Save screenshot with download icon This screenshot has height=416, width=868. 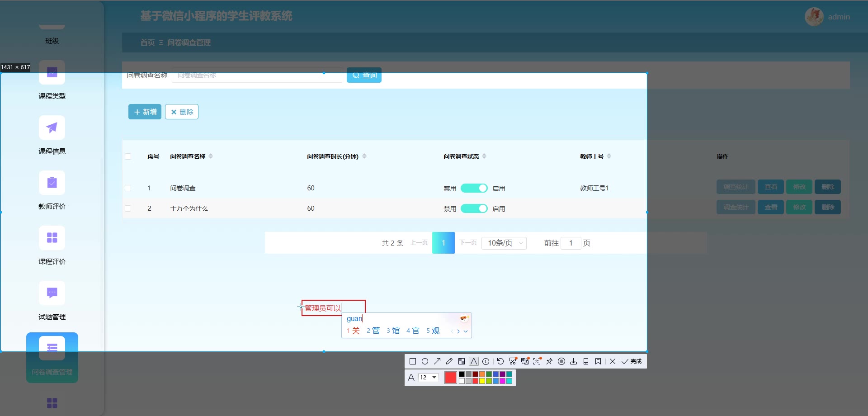coord(574,361)
